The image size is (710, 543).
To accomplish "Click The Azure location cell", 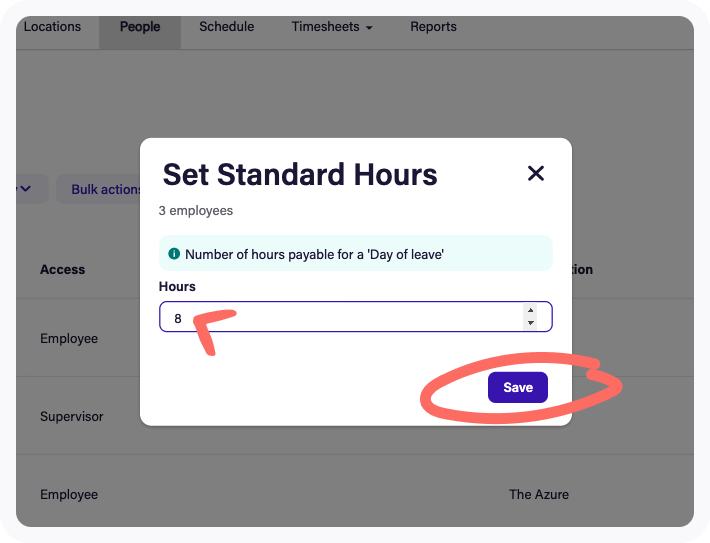I will (x=539, y=494).
